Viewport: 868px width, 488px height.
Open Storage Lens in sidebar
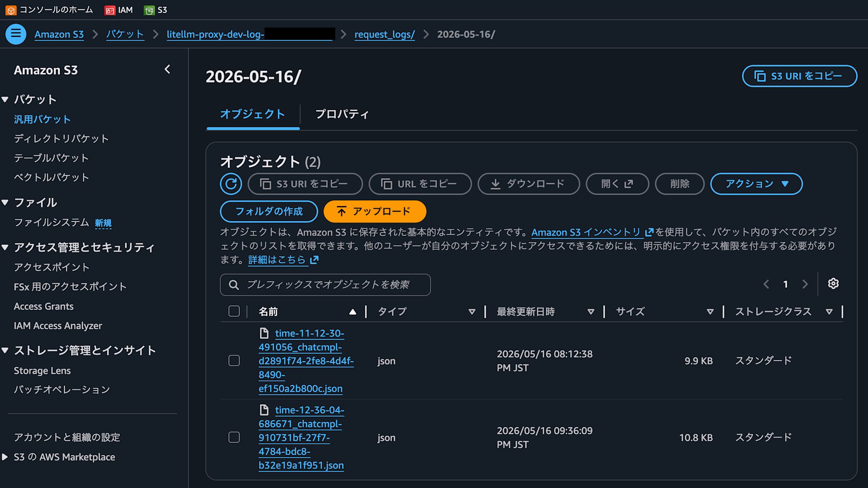click(x=42, y=370)
